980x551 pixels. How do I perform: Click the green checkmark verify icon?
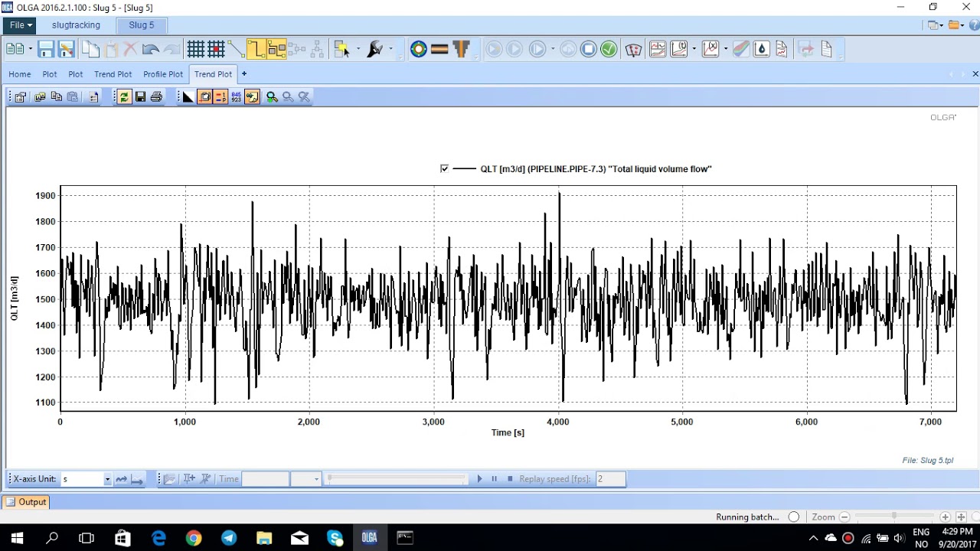(609, 50)
